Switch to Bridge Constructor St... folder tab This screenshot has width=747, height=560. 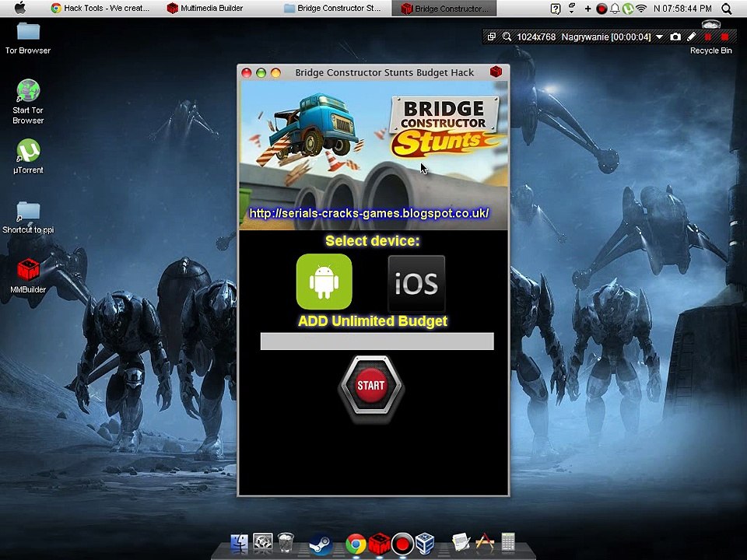[333, 8]
